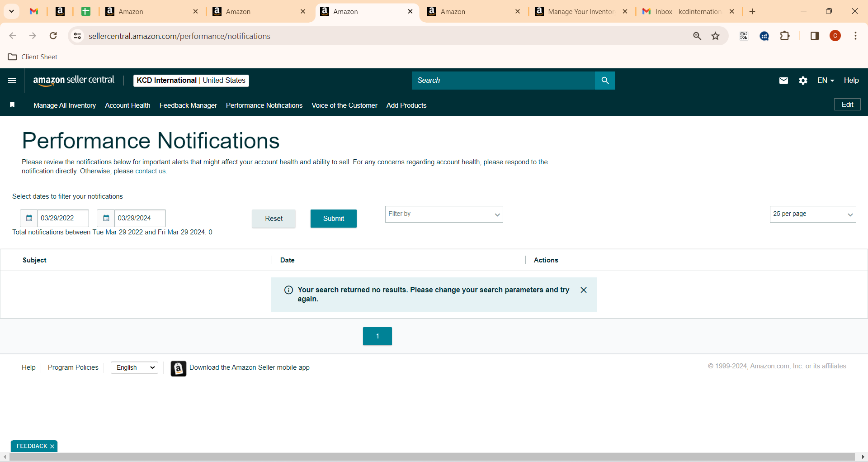Open the Seller Central hamburger menu

coord(12,81)
